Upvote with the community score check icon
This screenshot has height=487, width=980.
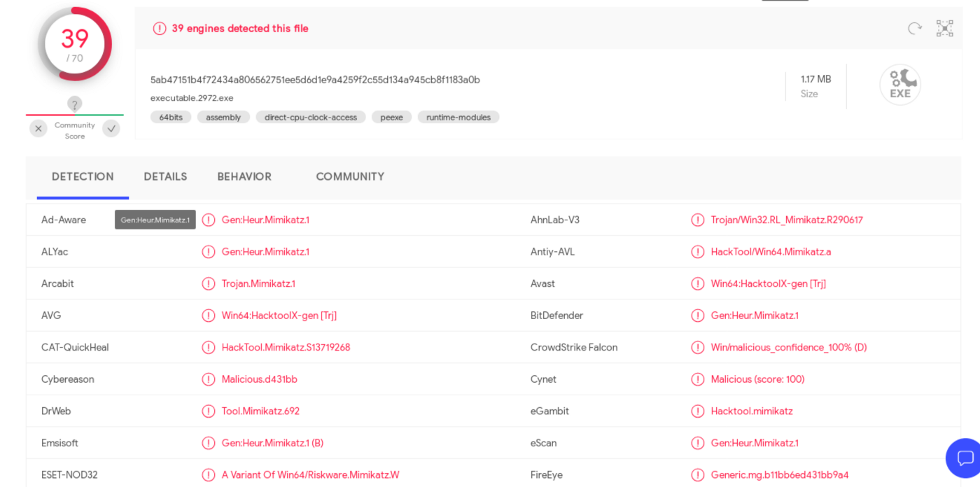[111, 129]
